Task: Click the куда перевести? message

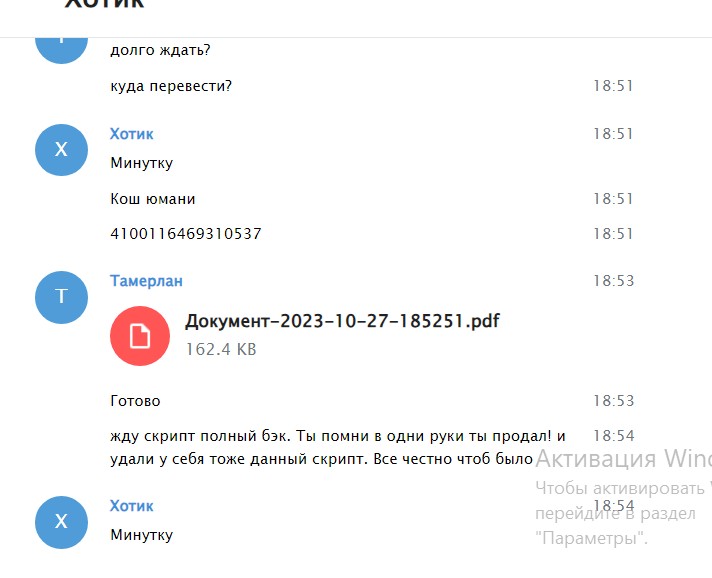Action: 171,86
